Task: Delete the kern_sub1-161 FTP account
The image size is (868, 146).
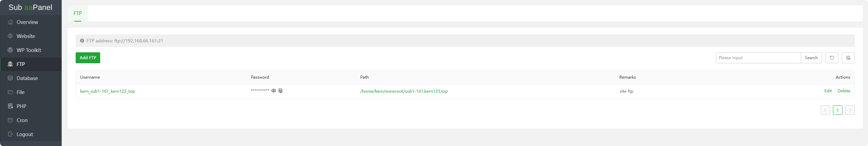Action: coord(844,91)
